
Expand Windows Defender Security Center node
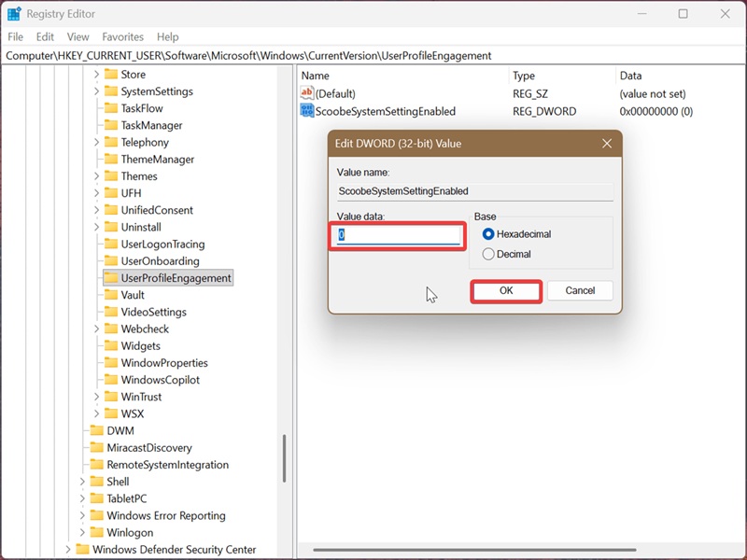tap(67, 549)
